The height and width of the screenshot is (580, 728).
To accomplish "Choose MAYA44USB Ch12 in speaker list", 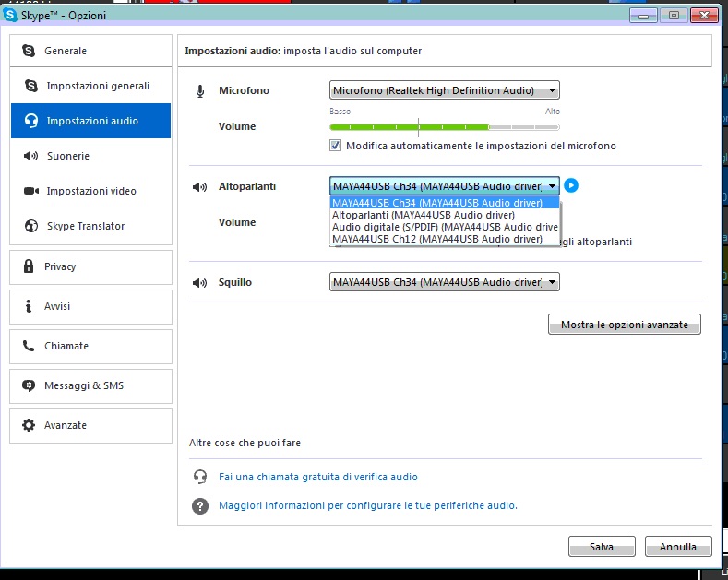I will [445, 239].
